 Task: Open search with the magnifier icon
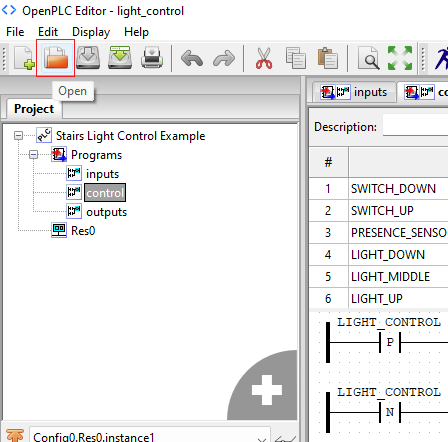coord(368,58)
